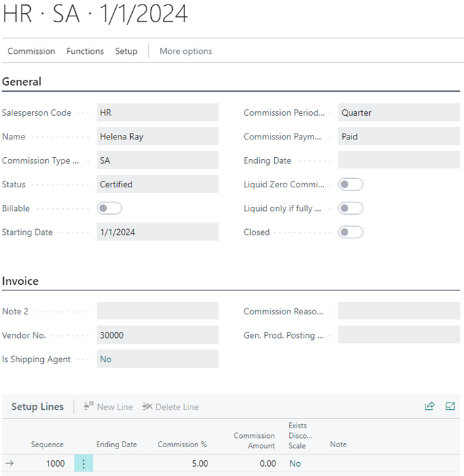Click the Starting Date field 1/1/2024
This screenshot has height=476, width=464.
pos(158,232)
